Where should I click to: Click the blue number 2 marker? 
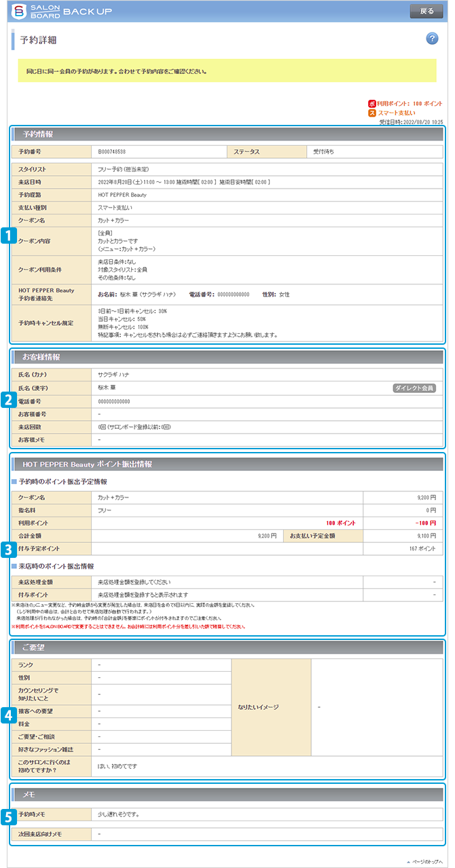(8, 400)
